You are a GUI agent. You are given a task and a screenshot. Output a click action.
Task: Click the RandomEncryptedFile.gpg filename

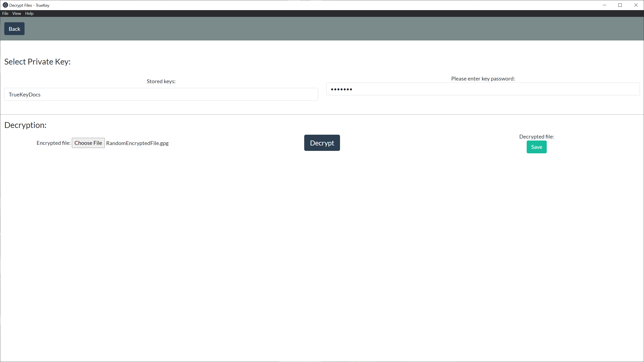click(137, 143)
